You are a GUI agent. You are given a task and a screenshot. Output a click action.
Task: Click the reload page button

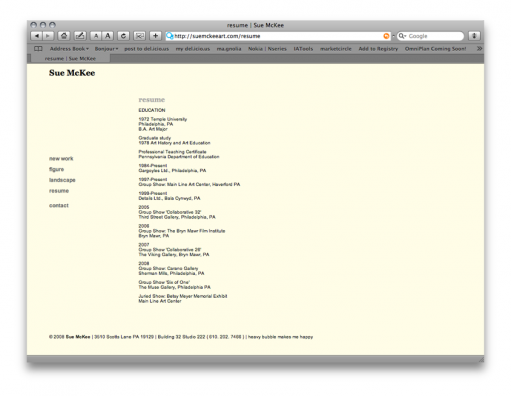pyautogui.click(x=123, y=36)
